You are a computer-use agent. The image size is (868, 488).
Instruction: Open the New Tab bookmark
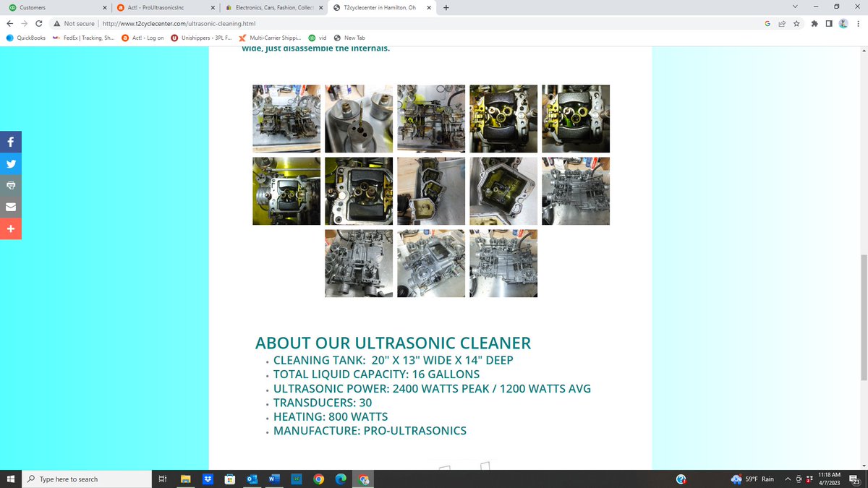(349, 38)
